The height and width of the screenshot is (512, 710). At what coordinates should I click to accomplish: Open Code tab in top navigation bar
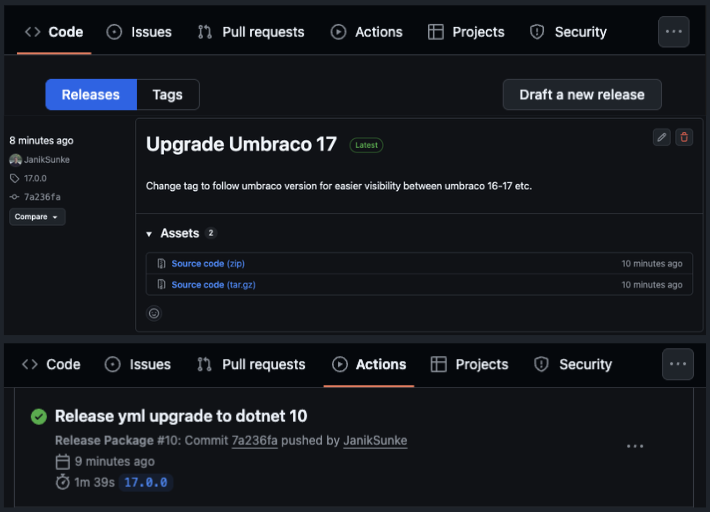point(54,32)
